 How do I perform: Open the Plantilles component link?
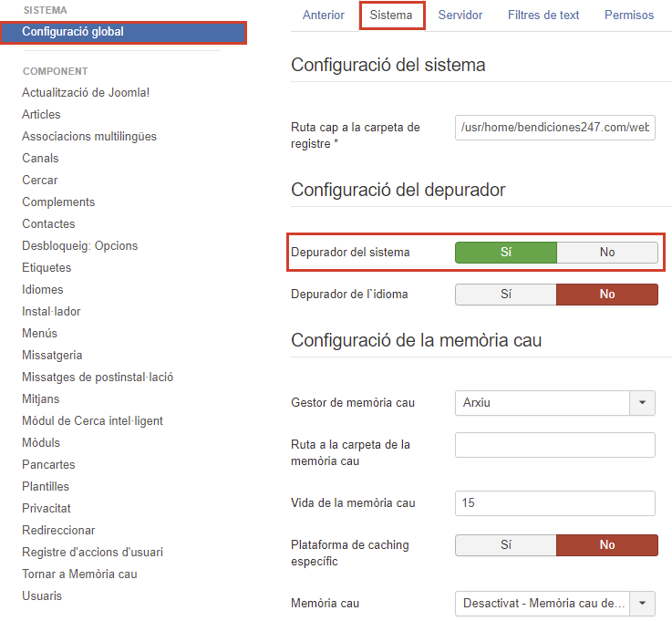click(46, 486)
